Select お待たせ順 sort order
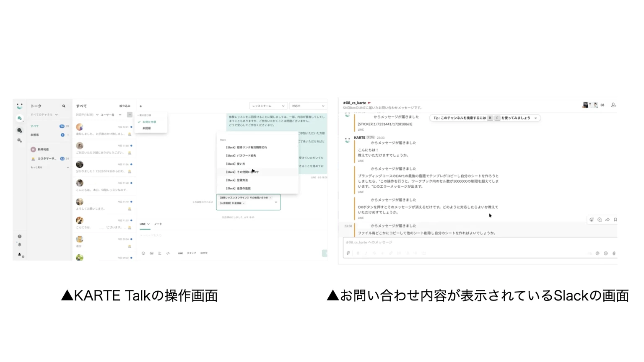Viewport: 644px width, 362px height. click(x=149, y=122)
